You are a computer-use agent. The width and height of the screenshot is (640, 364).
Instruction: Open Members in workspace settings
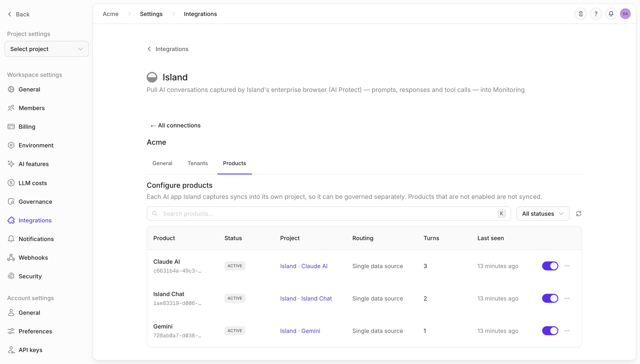[32, 108]
